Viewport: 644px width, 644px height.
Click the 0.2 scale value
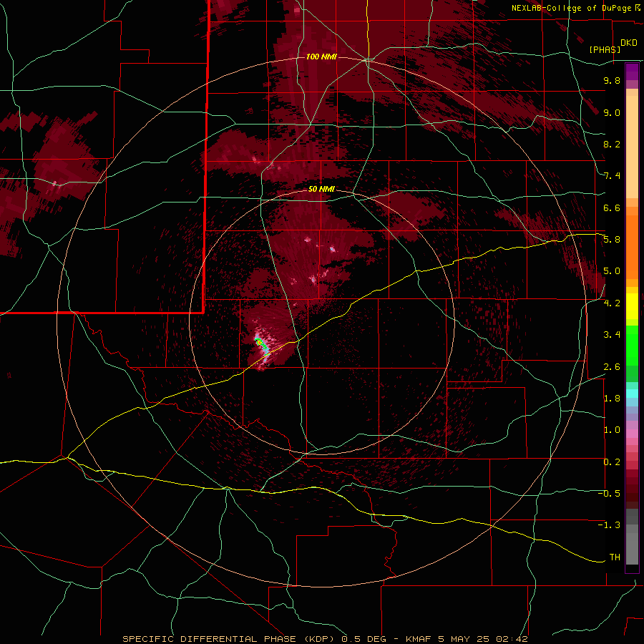pos(612,462)
